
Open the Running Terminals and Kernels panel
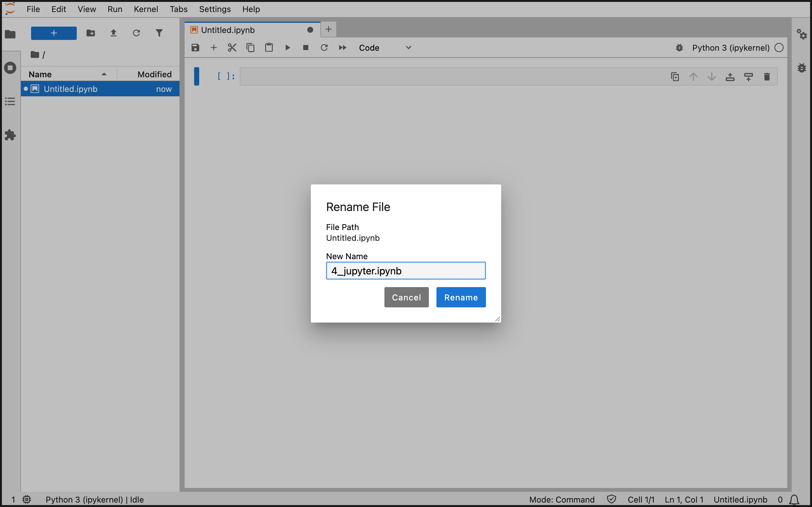click(10, 68)
